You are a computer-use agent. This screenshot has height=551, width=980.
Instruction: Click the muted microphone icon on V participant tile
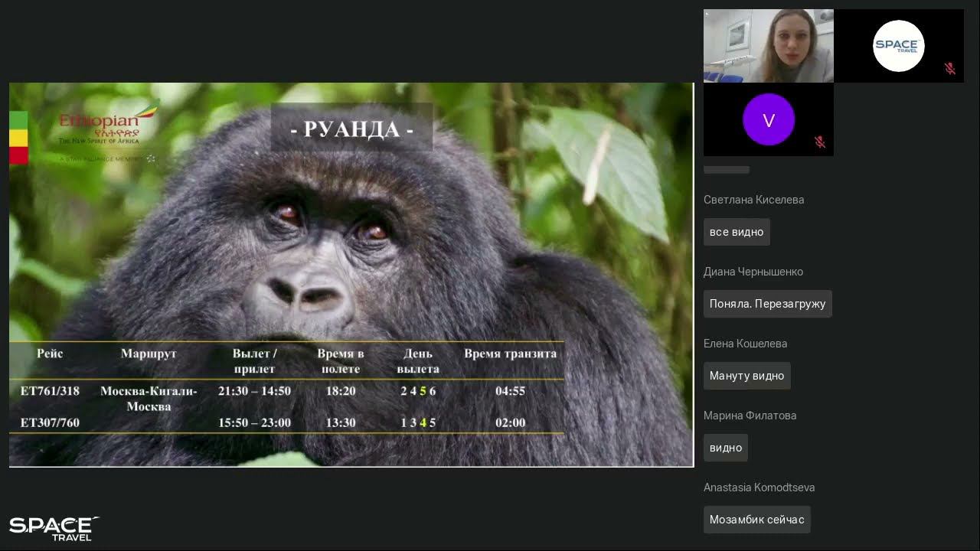tap(819, 142)
